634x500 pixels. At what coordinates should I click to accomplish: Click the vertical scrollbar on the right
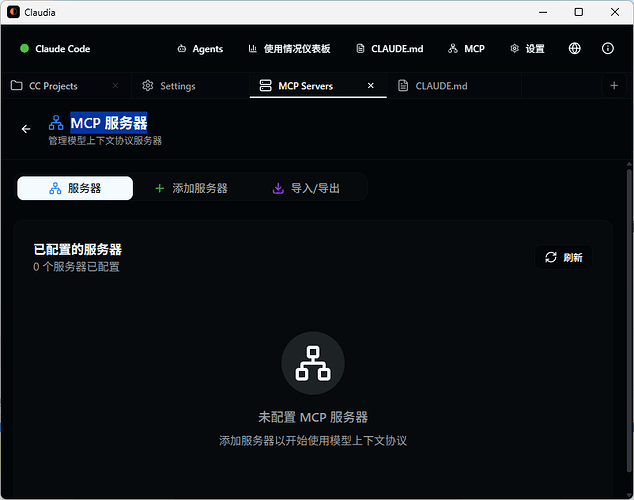pos(629,319)
